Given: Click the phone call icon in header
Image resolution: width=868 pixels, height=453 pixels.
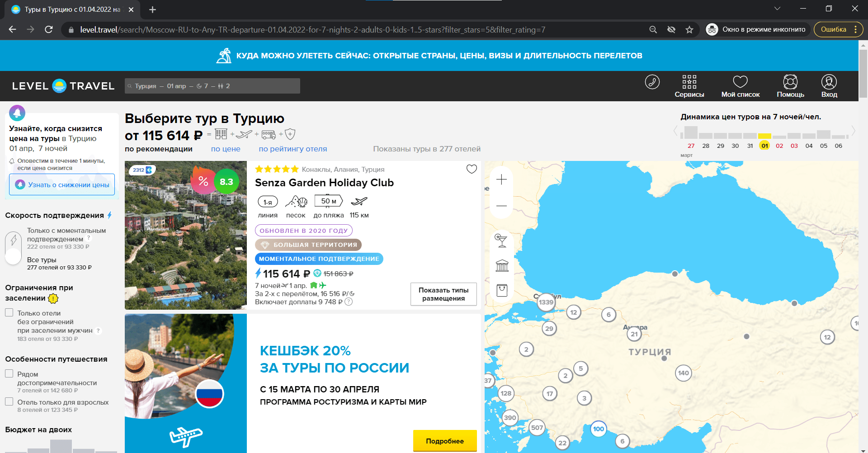Looking at the screenshot, I should coord(652,82).
